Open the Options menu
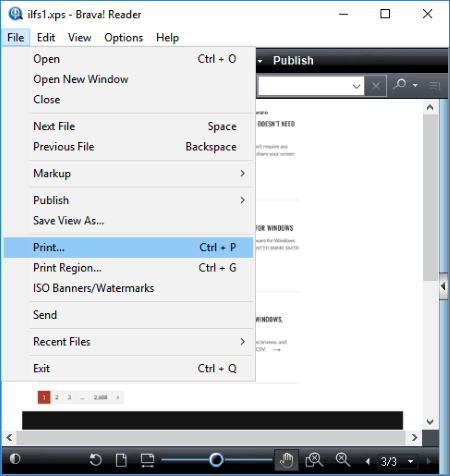450x476 pixels. 123,38
